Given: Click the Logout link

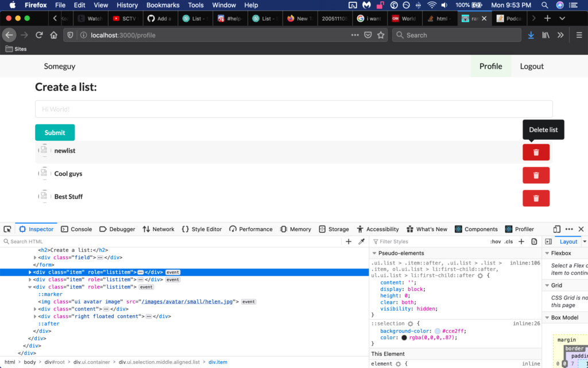Looking at the screenshot, I should [x=531, y=66].
